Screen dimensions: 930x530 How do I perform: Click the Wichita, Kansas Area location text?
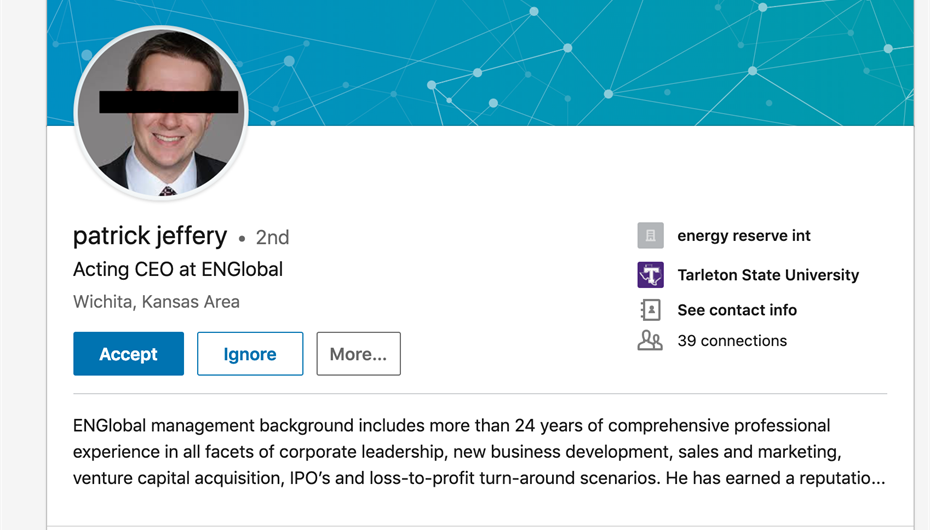click(x=156, y=301)
